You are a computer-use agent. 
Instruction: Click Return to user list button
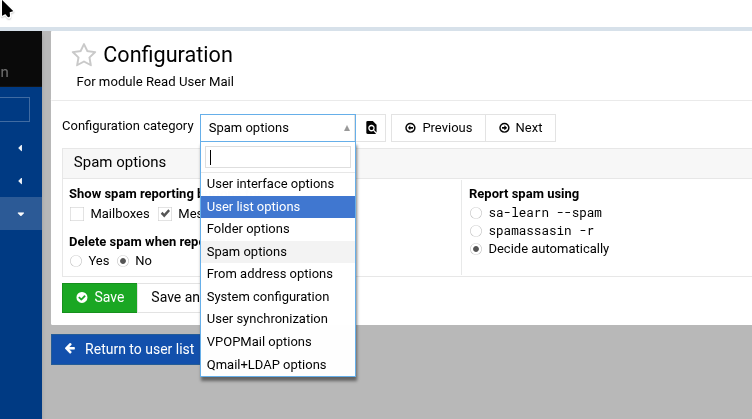128,349
